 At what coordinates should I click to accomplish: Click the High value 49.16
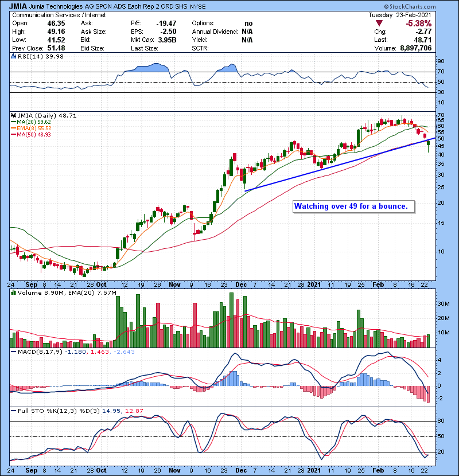coord(56,32)
